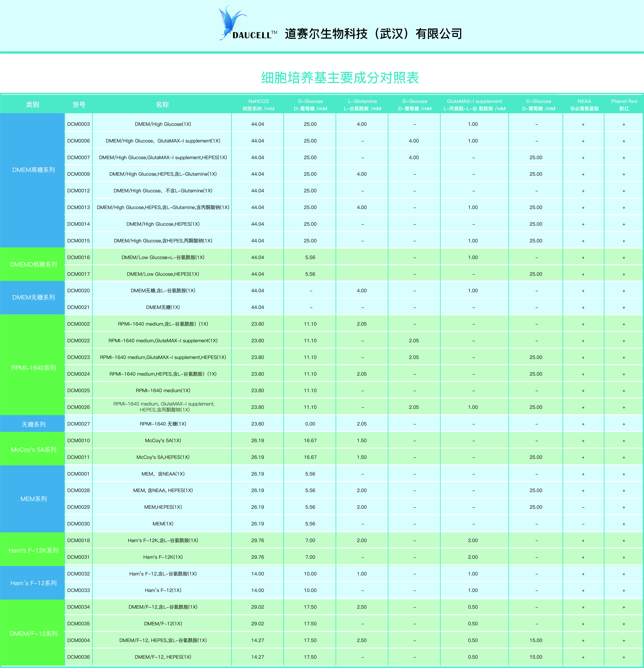Click GlutaMAX value 2.00 in DCM0031 row
The width and height of the screenshot is (644, 668).
pos(473,557)
